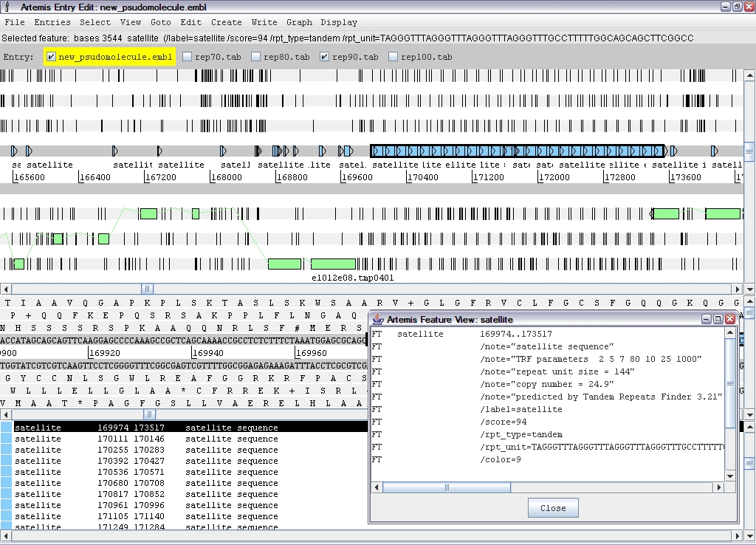Click the sequence view horizontal scrollbar thumb

(x=149, y=414)
